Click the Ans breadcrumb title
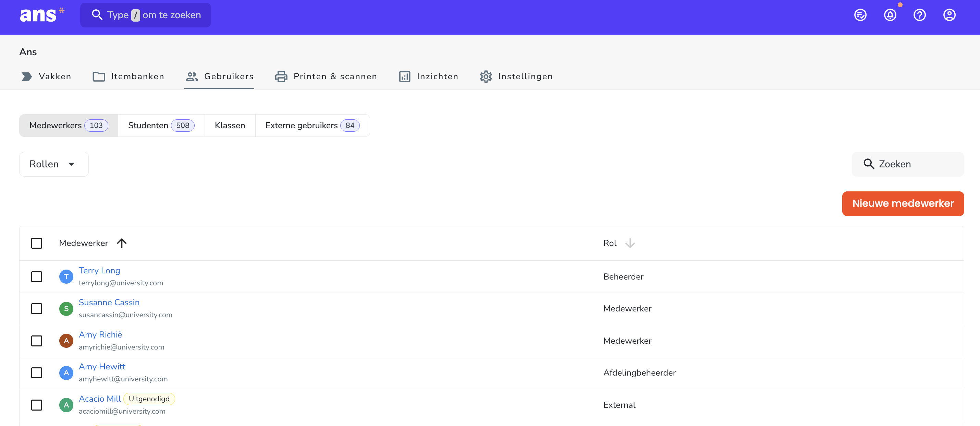Viewport: 980px width, 426px height. click(28, 52)
